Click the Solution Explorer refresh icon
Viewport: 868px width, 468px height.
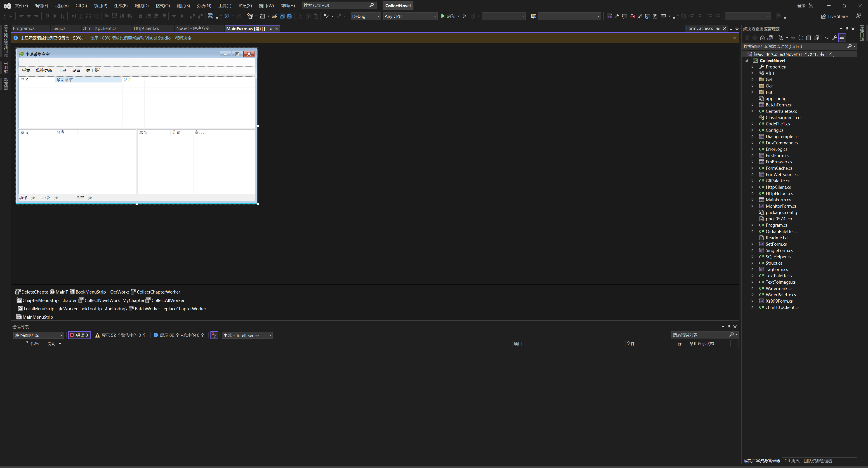[801, 38]
